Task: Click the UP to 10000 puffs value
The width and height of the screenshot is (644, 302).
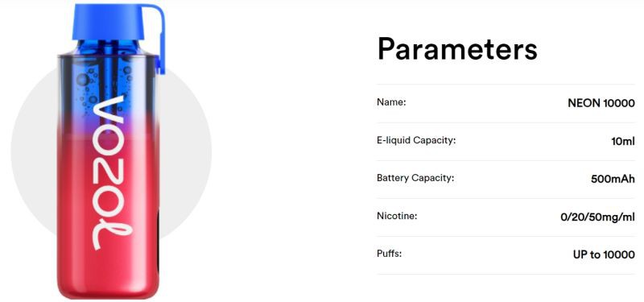Action: (604, 254)
